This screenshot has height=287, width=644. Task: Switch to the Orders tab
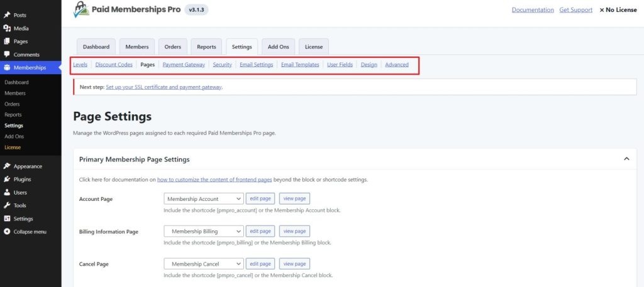(172, 46)
